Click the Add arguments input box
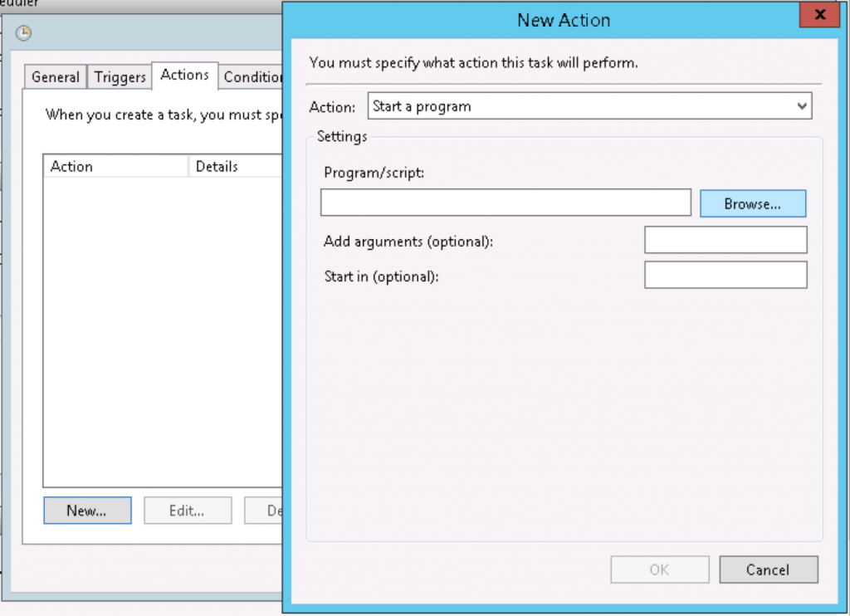850x616 pixels. pos(725,239)
